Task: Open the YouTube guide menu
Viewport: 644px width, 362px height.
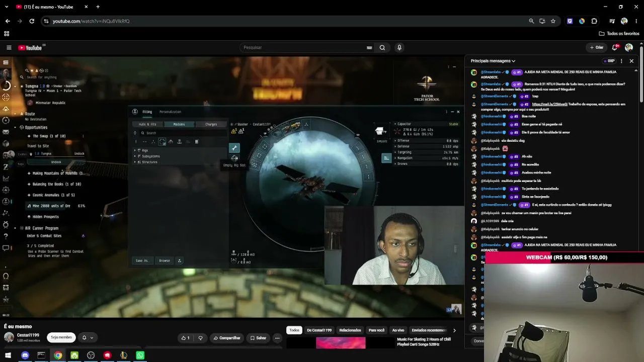Action: [x=9, y=48]
